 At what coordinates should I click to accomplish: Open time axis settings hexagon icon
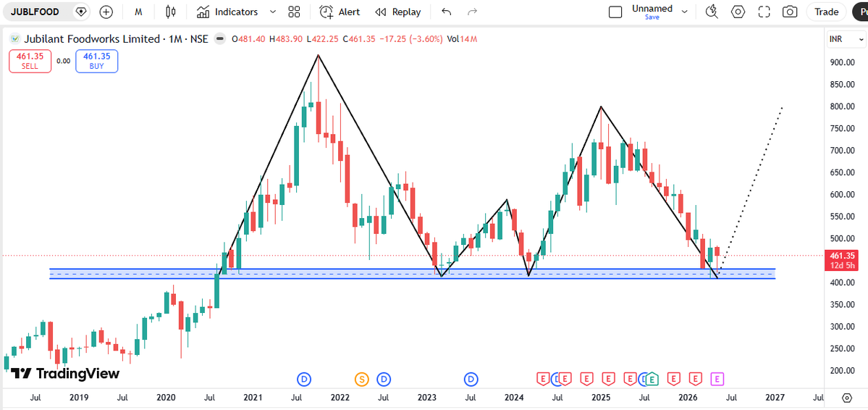click(x=846, y=398)
